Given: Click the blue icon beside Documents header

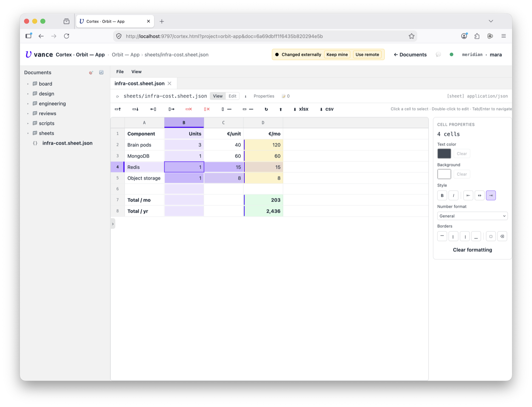Looking at the screenshot, I should click(101, 72).
